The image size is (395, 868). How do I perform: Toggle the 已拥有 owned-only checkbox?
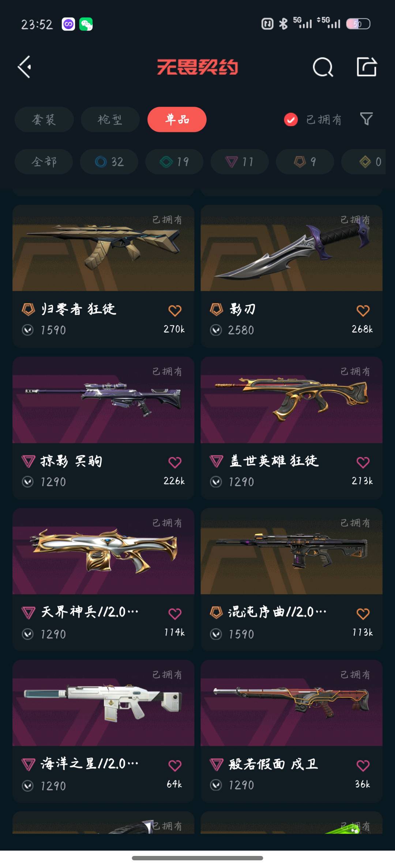coord(291,120)
